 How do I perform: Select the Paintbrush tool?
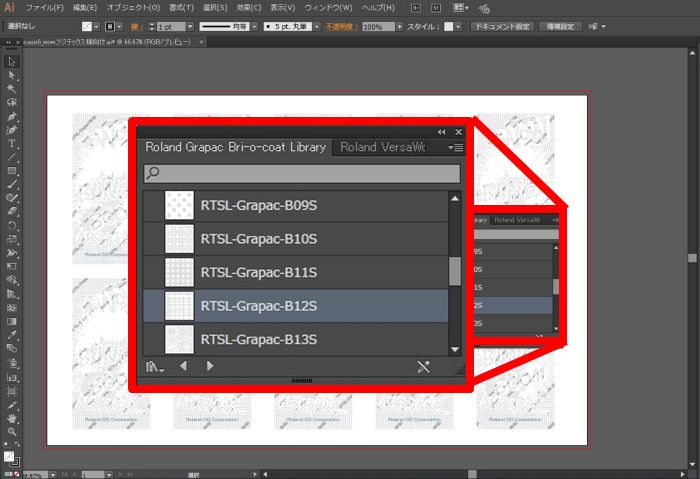click(12, 184)
